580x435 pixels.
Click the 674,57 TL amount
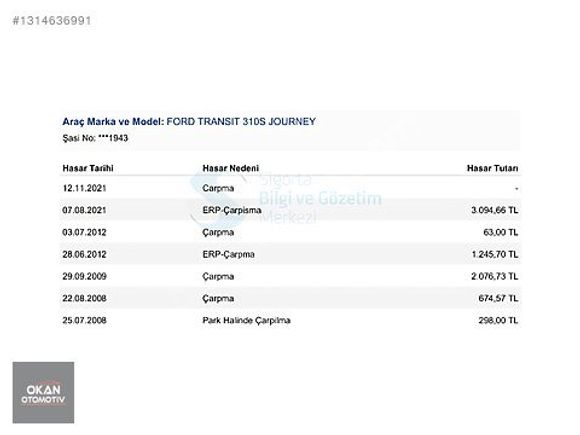pos(498,298)
